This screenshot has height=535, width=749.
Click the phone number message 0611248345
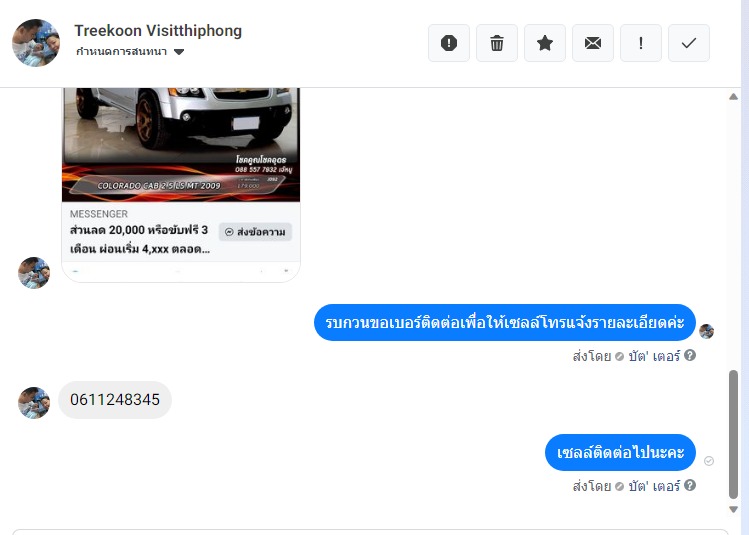[x=115, y=400]
